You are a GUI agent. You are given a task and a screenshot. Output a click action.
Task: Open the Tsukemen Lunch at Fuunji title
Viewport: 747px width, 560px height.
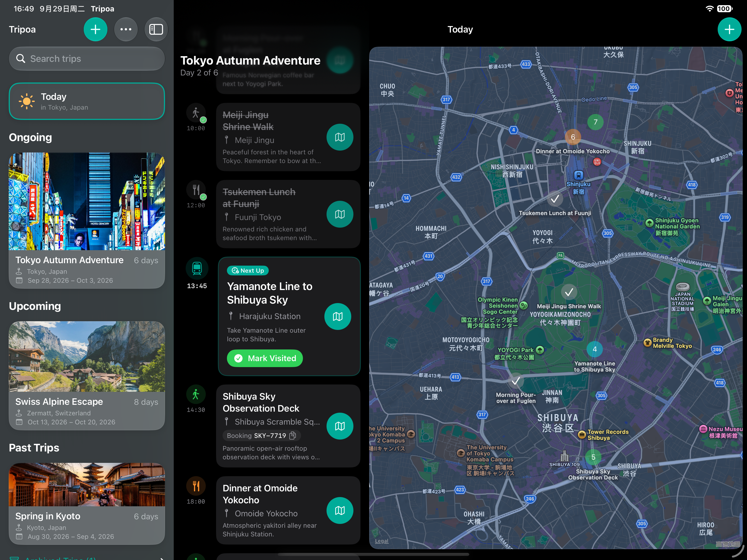(x=259, y=198)
